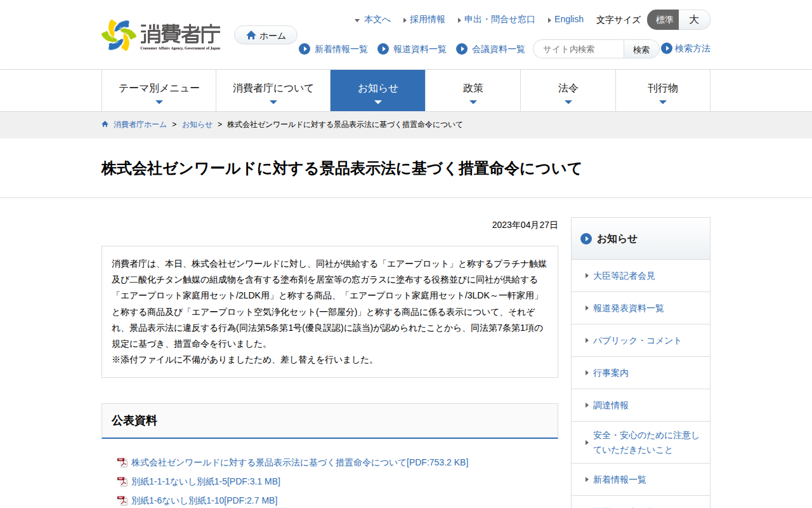Click the Consumer Affairs Agency logo
Viewport: 812px width, 508px height.
(161, 35)
